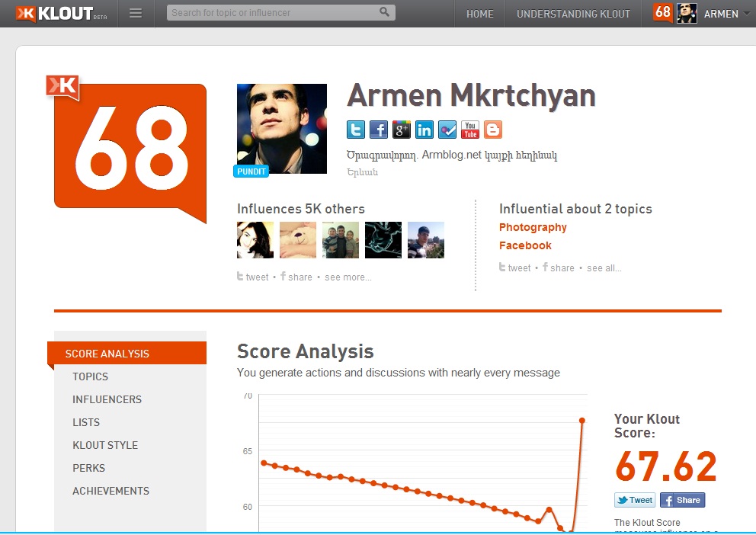Viewport: 756px width, 535px height.
Task: Select LISTS in sidebar
Action: (86, 422)
